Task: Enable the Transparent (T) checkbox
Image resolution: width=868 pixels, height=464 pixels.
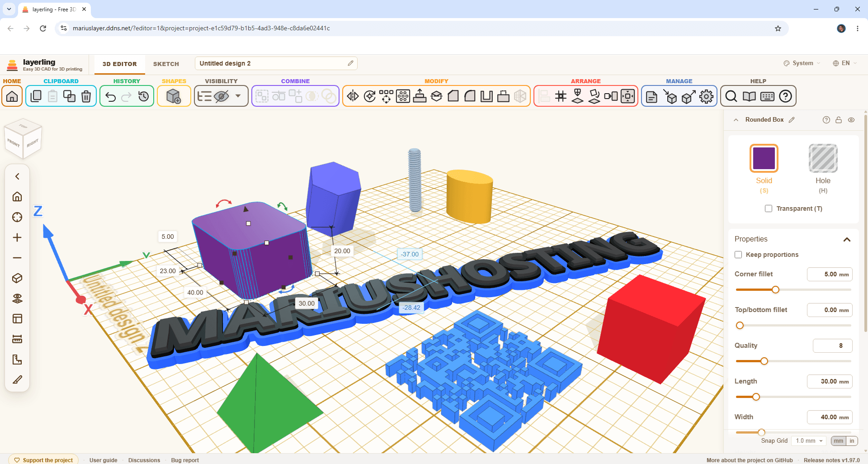Action: pyautogui.click(x=769, y=208)
